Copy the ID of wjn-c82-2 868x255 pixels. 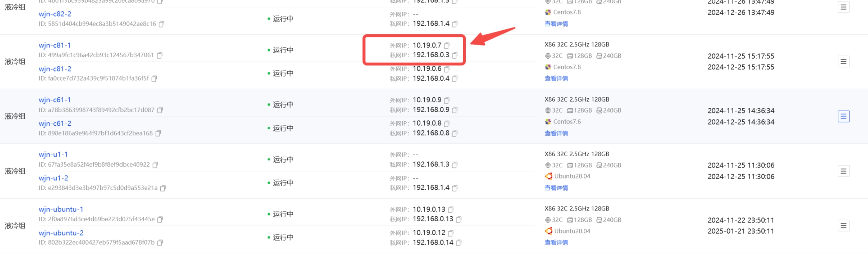tap(161, 24)
